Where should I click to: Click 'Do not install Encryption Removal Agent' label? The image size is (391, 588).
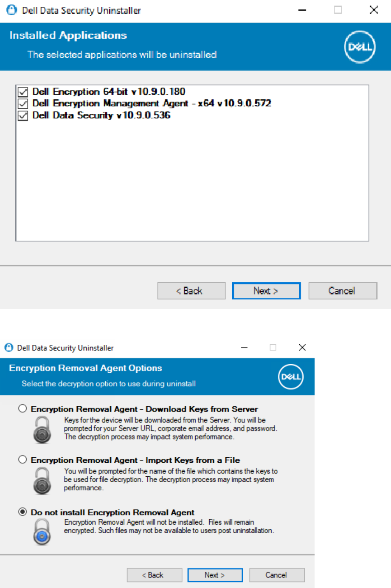point(113,512)
